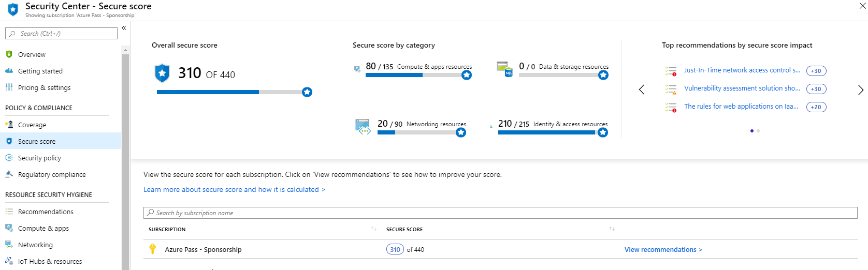Go to previous recommendations page
This screenshot has width=868, height=270.
click(642, 90)
